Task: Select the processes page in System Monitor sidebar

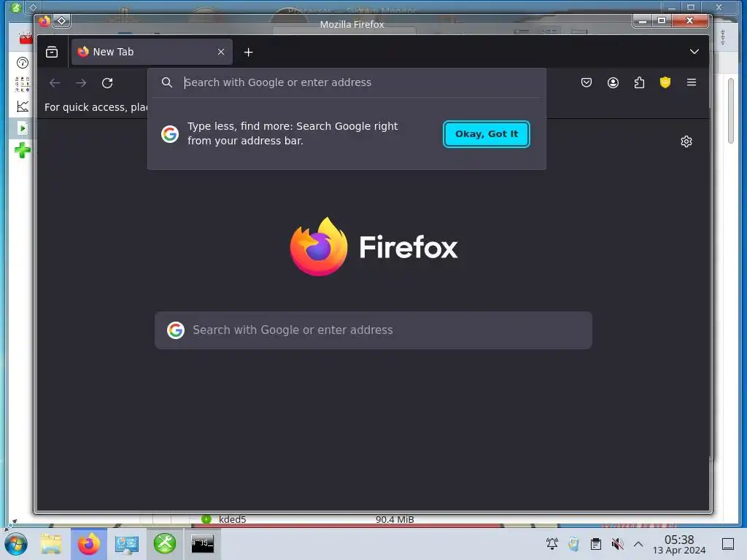Action: pos(23,128)
